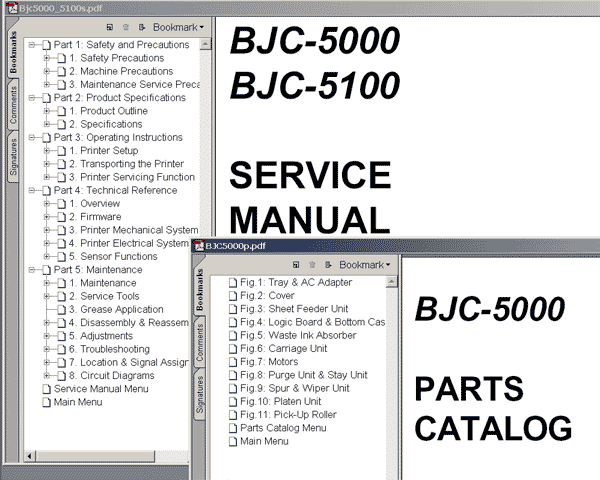This screenshot has height=480, width=600.
Task: Expand the 1. Safety Precautions bookmark
Action: click(x=47, y=58)
